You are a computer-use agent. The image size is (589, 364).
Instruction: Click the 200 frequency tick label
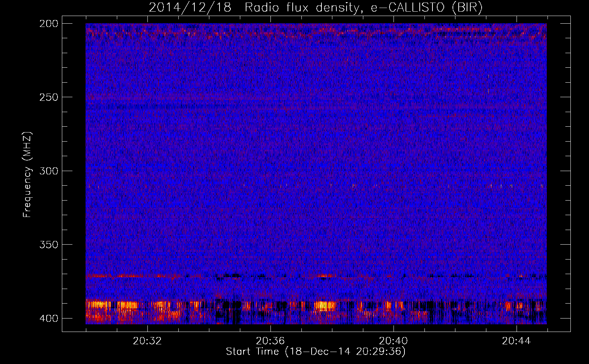coord(48,24)
